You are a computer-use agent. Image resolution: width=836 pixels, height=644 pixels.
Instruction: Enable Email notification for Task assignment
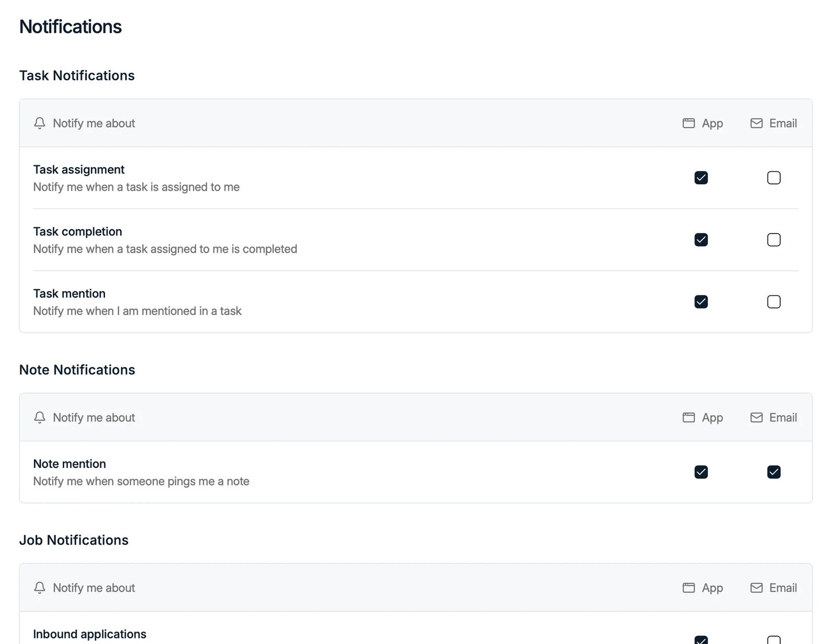774,178
